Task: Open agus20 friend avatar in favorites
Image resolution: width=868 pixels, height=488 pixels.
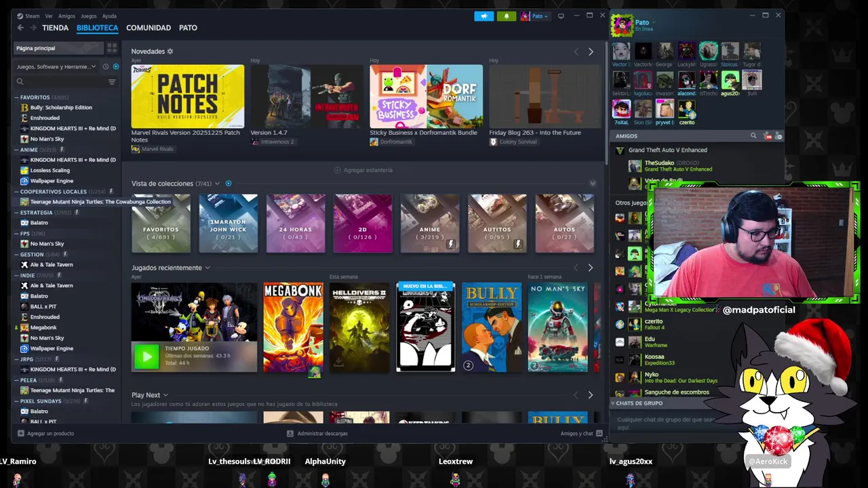Action: (730, 80)
